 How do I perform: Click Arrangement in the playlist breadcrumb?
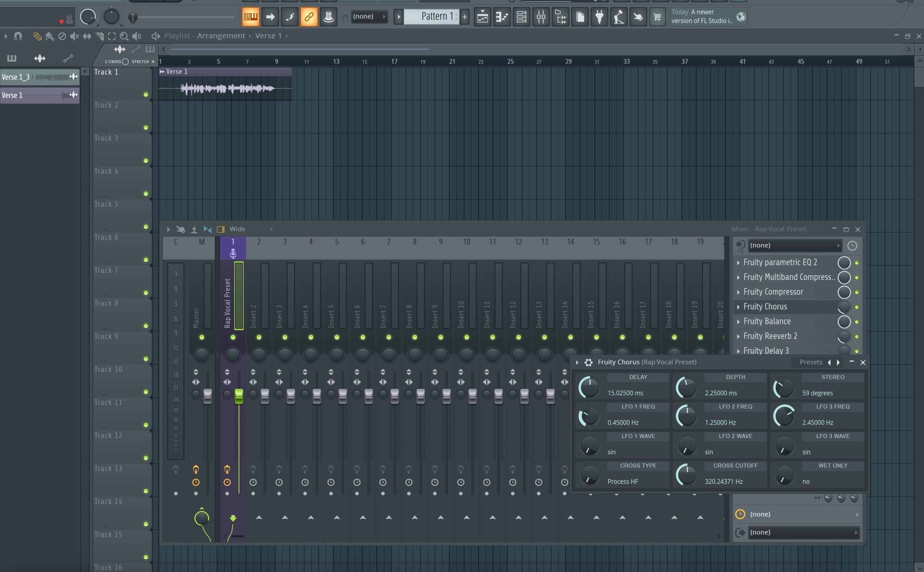221,36
